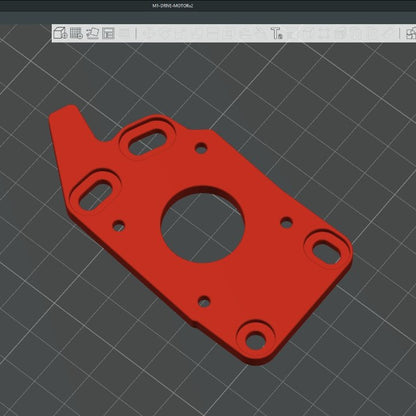The height and width of the screenshot is (416, 416).
Task: Select the Auto orient icon
Action: 92,33
